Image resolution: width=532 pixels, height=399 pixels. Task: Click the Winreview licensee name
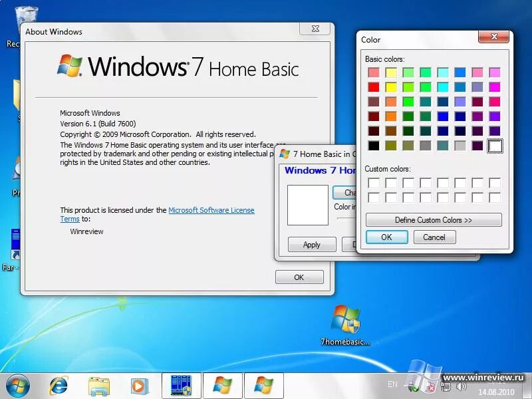[86, 231]
